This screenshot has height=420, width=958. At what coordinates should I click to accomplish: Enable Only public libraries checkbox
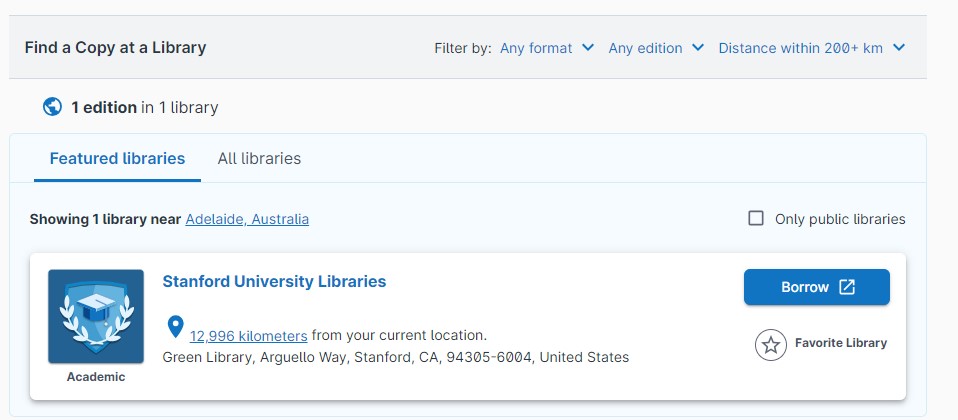756,218
